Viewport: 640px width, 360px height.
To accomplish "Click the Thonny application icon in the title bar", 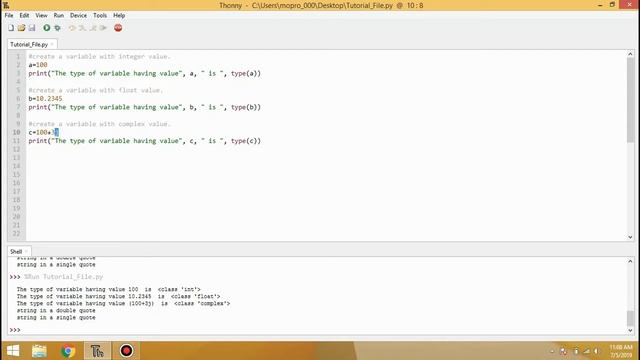I will [6, 5].
